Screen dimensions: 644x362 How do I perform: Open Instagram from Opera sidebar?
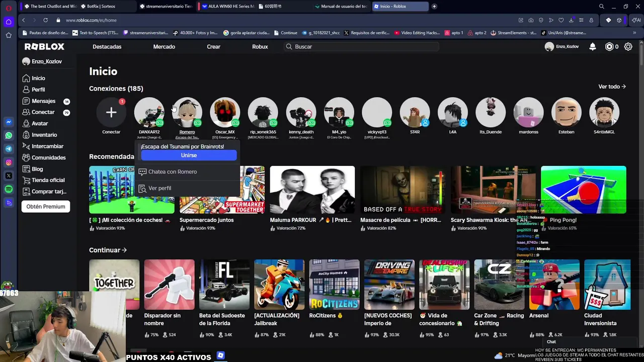9,162
